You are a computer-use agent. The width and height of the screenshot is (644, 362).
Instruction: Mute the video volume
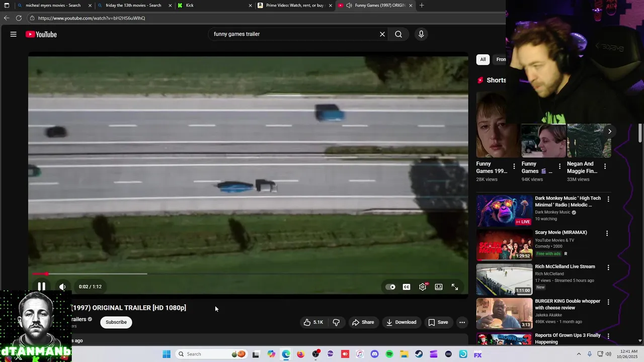(62, 287)
